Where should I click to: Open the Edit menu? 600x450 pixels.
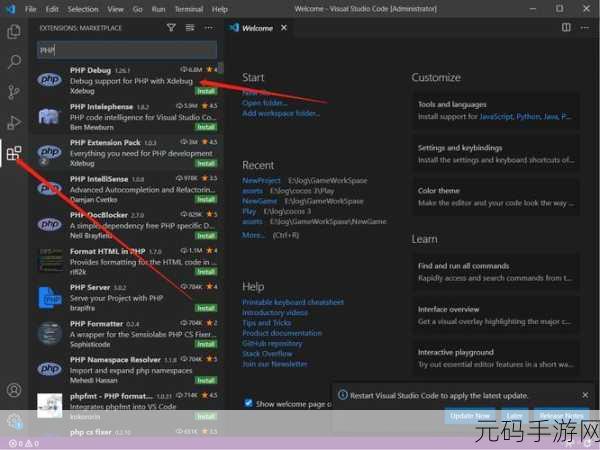(x=52, y=9)
